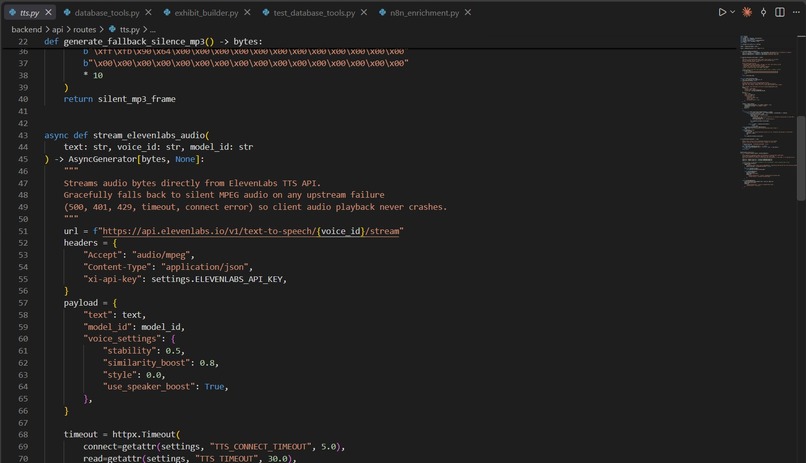Select the routes breadcrumb folder
The width and height of the screenshot is (806, 463).
tap(84, 29)
